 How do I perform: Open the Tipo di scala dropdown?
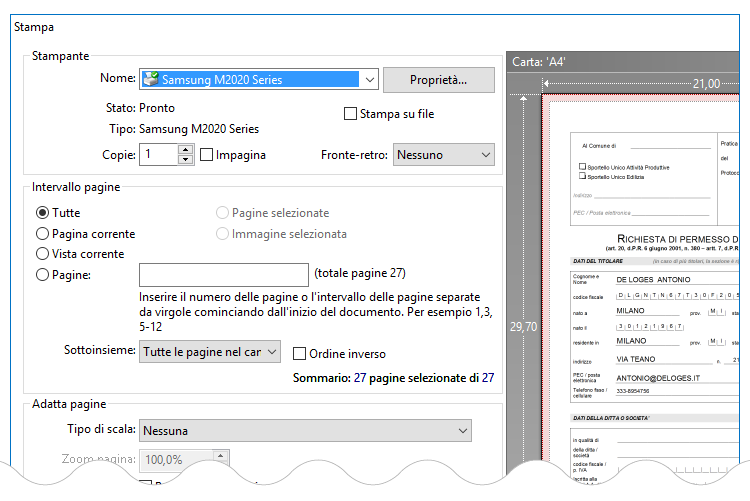(x=305, y=431)
